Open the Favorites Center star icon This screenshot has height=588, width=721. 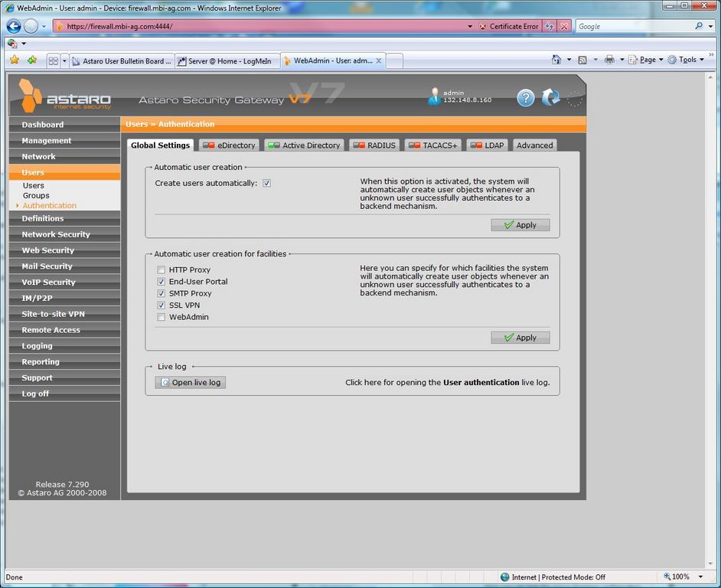pyautogui.click(x=15, y=60)
